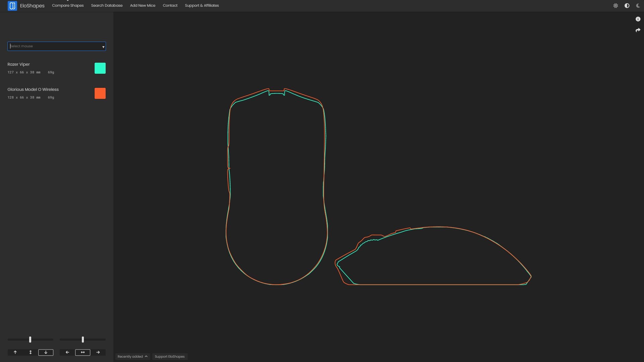This screenshot has height=362, width=644.
Task: Select the half-contrast theme icon
Action: click(627, 6)
